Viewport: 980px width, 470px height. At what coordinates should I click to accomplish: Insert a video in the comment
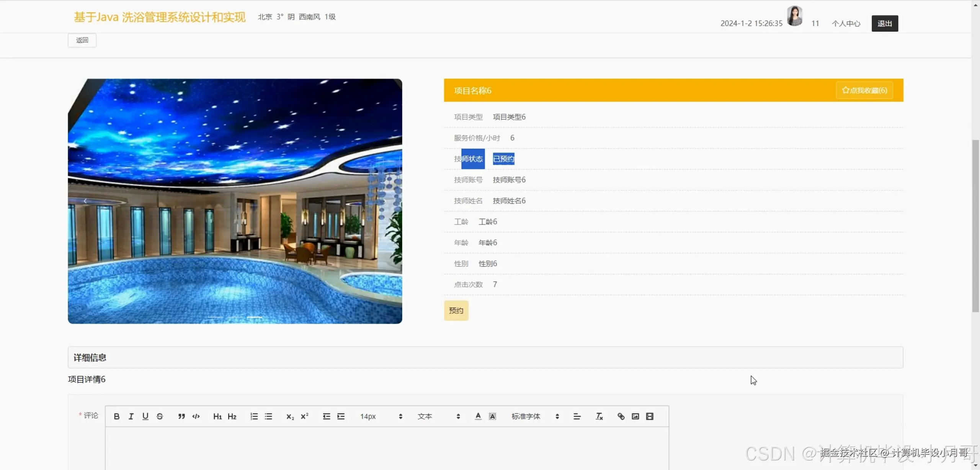click(650, 416)
